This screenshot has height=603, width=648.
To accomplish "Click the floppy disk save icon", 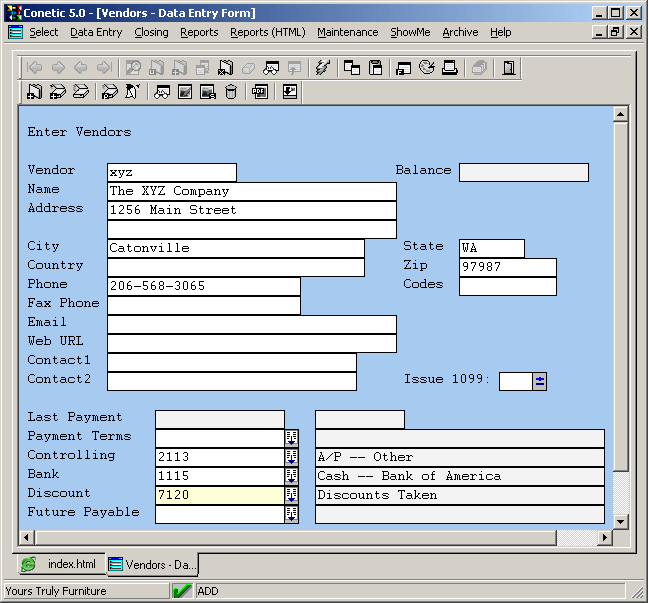I will pyautogui.click(x=376, y=68).
